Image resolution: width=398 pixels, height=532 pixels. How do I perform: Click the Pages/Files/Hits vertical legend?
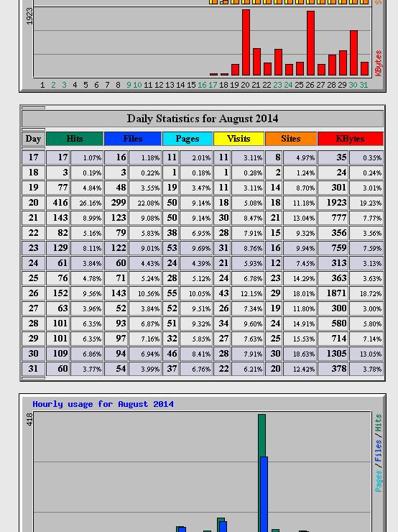tap(379, 454)
